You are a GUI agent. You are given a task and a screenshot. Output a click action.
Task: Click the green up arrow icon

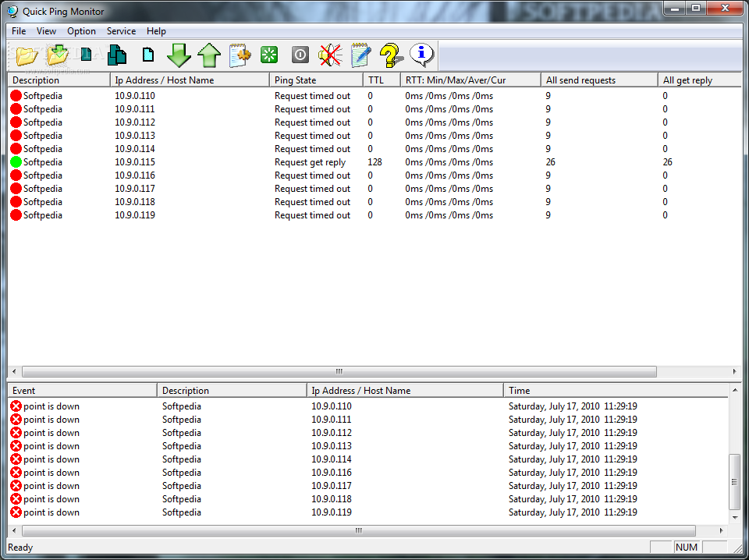[x=209, y=55]
